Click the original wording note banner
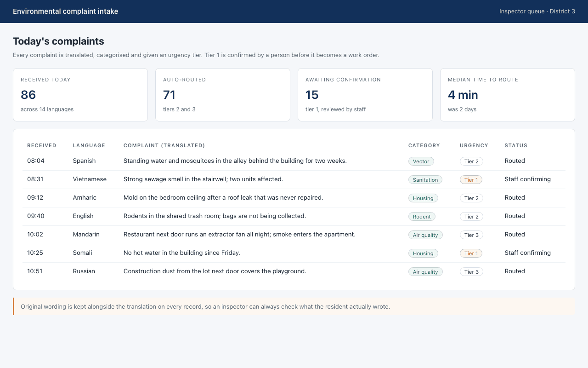588x368 pixels. (x=294, y=306)
